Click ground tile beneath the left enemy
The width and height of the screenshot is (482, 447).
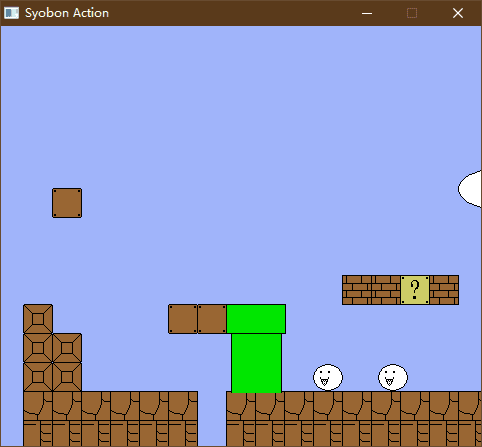click(x=328, y=406)
